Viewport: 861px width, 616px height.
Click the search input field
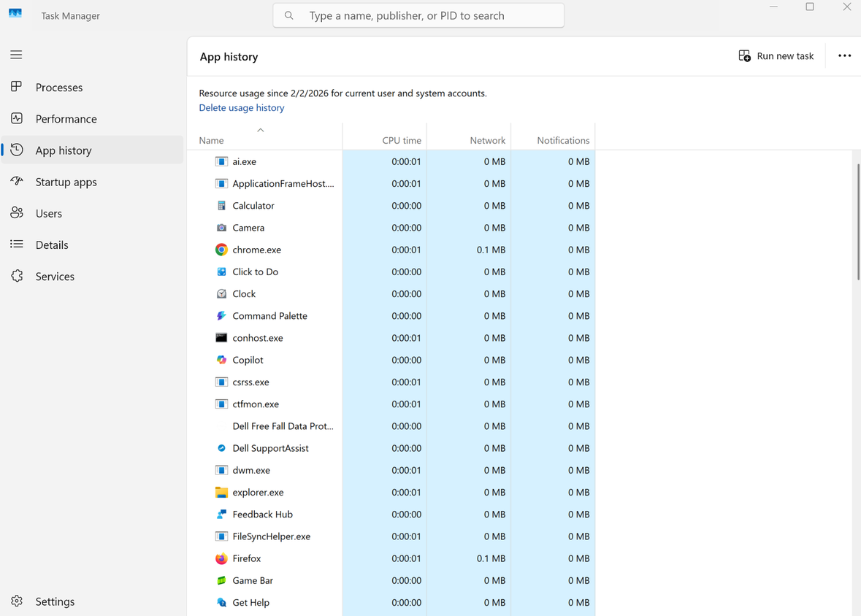pos(418,15)
